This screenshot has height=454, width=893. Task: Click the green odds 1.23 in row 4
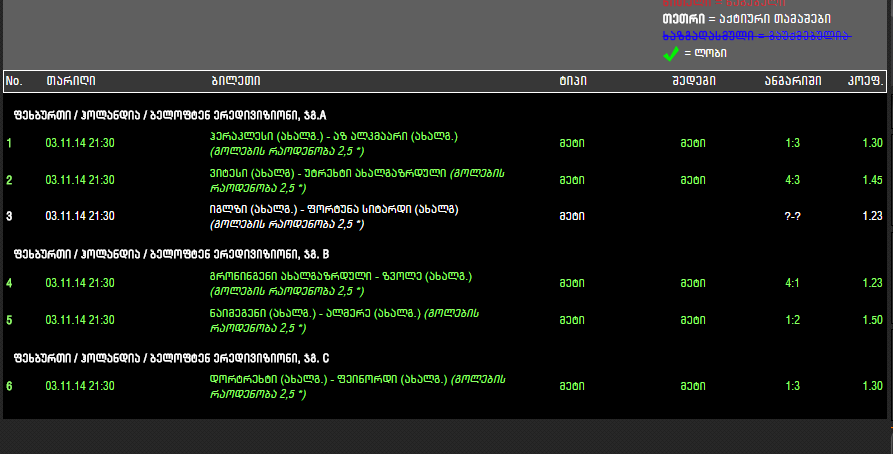tap(872, 283)
